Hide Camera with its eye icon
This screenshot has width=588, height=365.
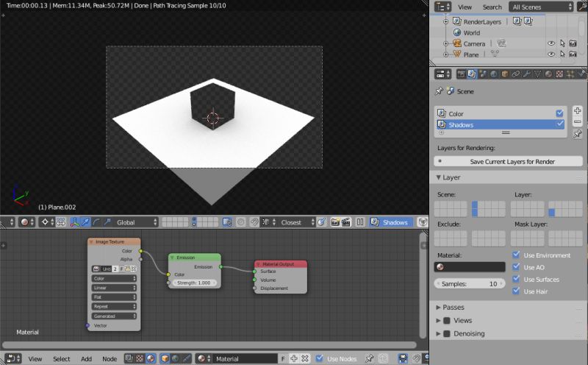click(x=551, y=43)
